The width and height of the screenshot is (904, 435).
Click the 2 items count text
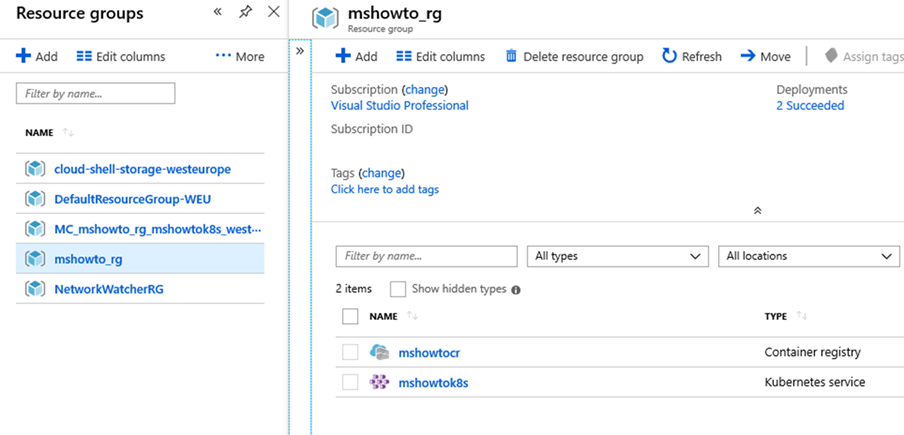(x=353, y=289)
